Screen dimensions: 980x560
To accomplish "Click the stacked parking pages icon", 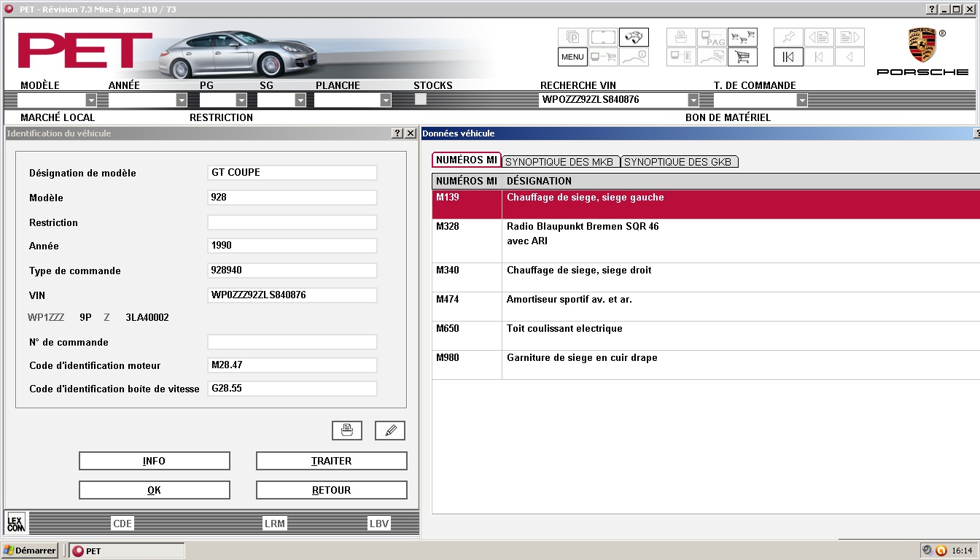I will [x=573, y=37].
